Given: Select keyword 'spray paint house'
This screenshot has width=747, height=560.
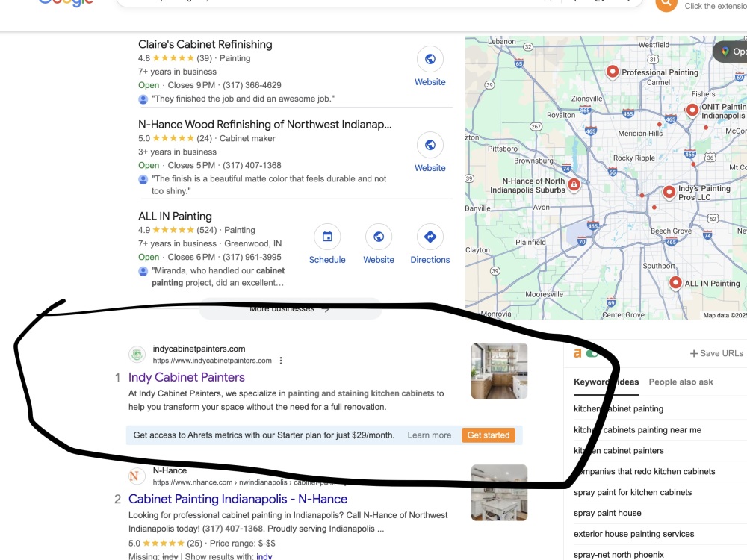Looking at the screenshot, I should click(x=607, y=513).
